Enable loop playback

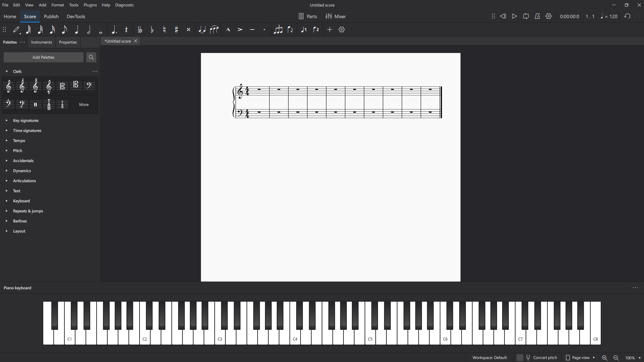click(x=526, y=16)
